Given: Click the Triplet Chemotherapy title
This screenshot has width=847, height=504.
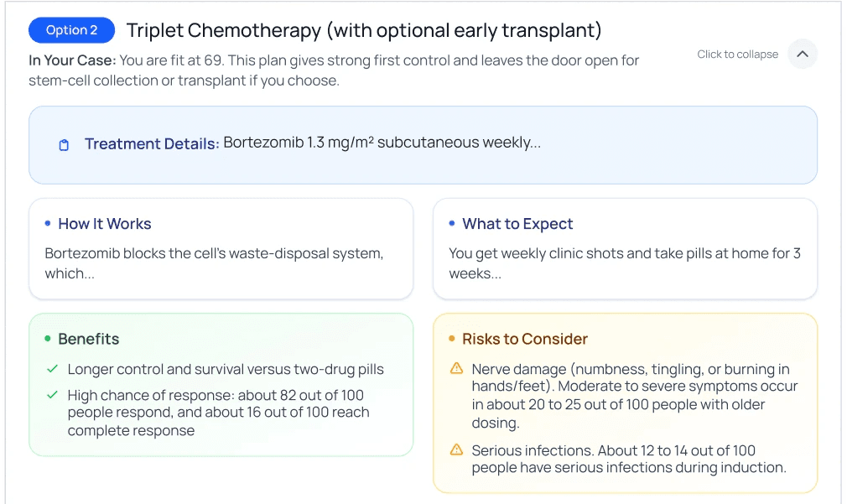Looking at the screenshot, I should [364, 31].
